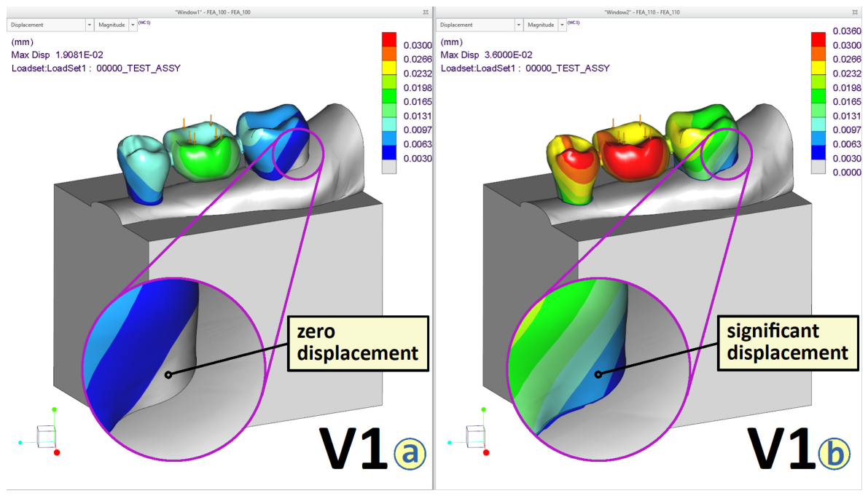868x496 pixels.
Task: Click the coordinate axis triad in Window2
Action: pos(469,434)
